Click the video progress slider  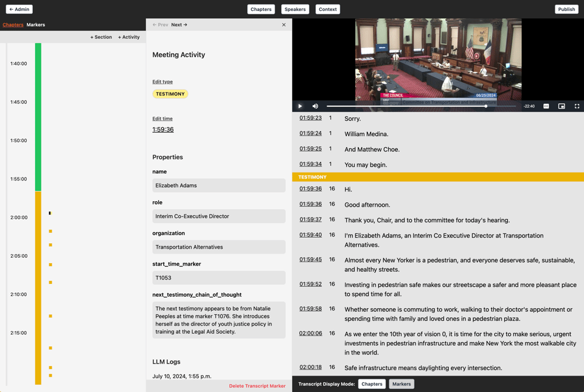click(x=420, y=106)
